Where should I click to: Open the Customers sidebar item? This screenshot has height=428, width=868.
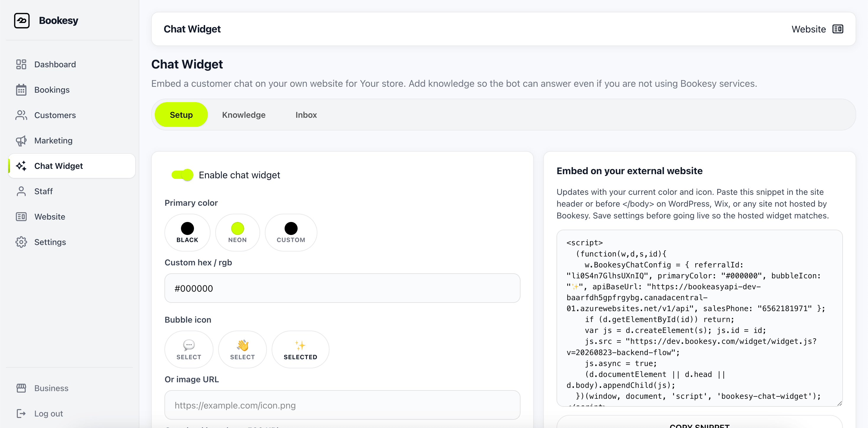click(72, 115)
